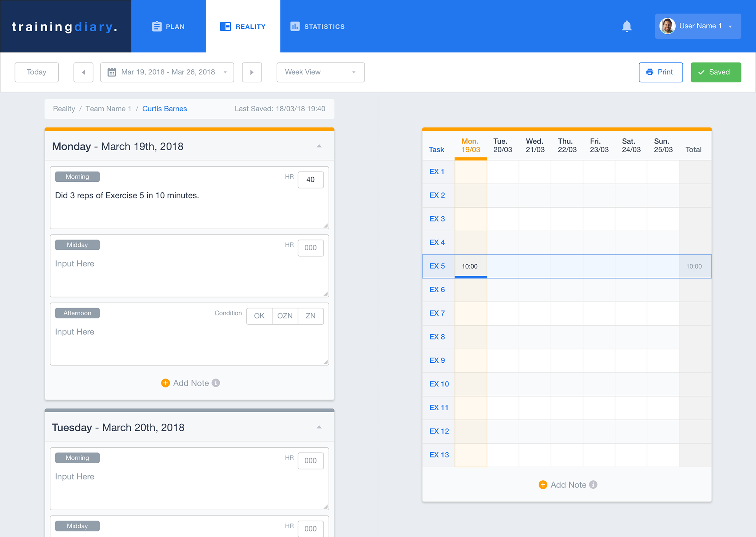Click the calendar icon in date picker

click(112, 72)
